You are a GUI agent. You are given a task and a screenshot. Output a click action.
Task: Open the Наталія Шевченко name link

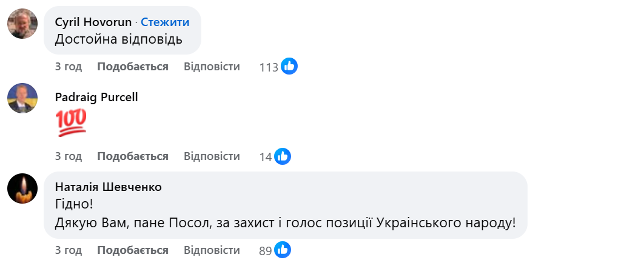109,187
